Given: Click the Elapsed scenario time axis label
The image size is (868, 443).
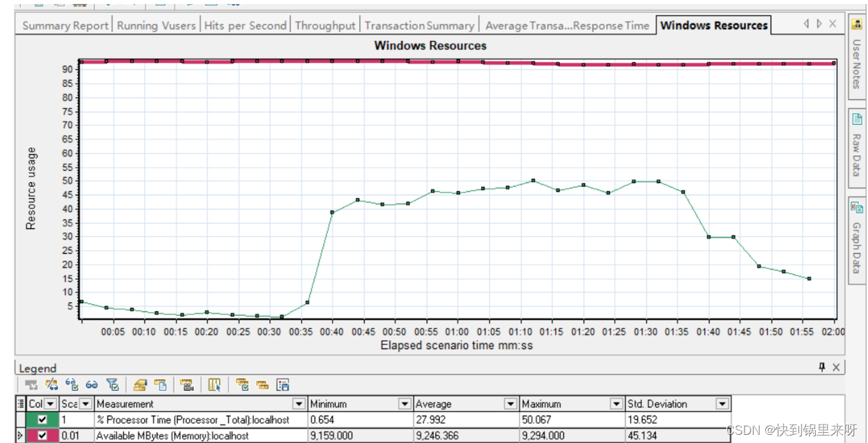Looking at the screenshot, I should tap(457, 346).
